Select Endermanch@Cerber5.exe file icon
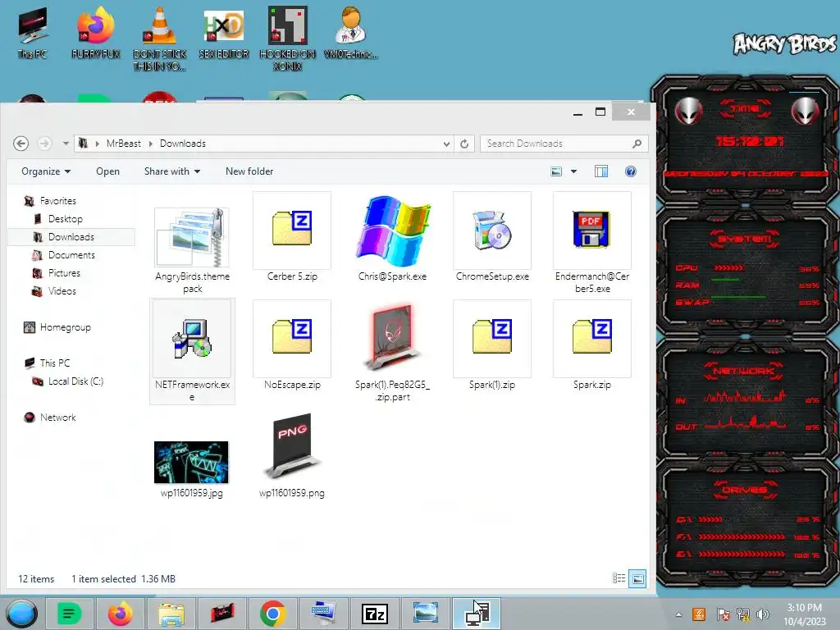840x630 pixels. point(592,230)
